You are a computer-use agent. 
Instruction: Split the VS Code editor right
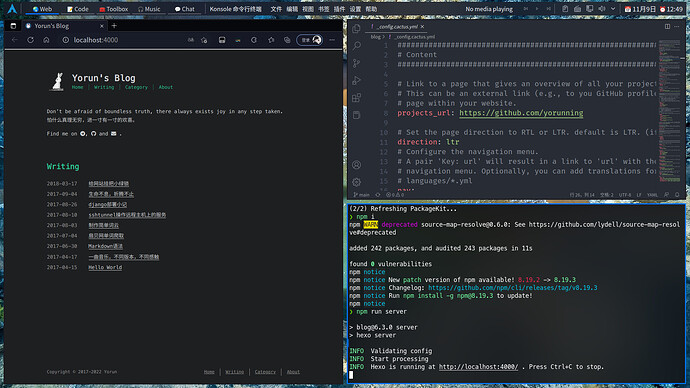coord(668,27)
